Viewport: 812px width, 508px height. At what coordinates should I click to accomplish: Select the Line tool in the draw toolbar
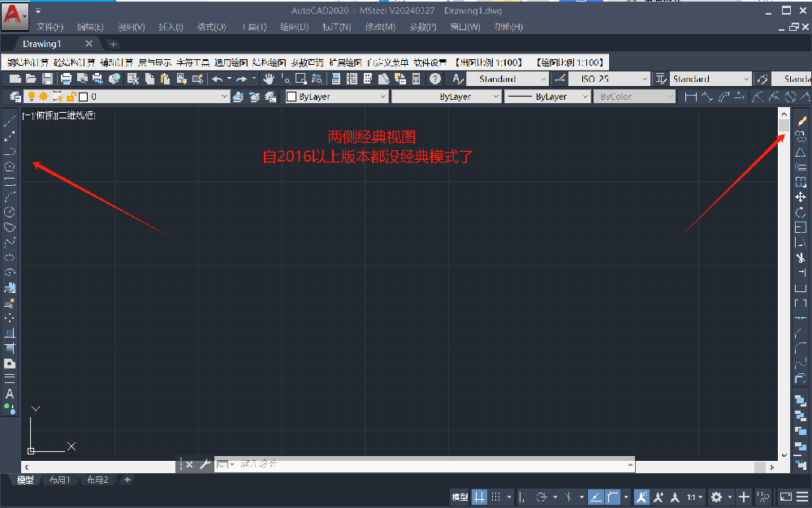pyautogui.click(x=10, y=122)
